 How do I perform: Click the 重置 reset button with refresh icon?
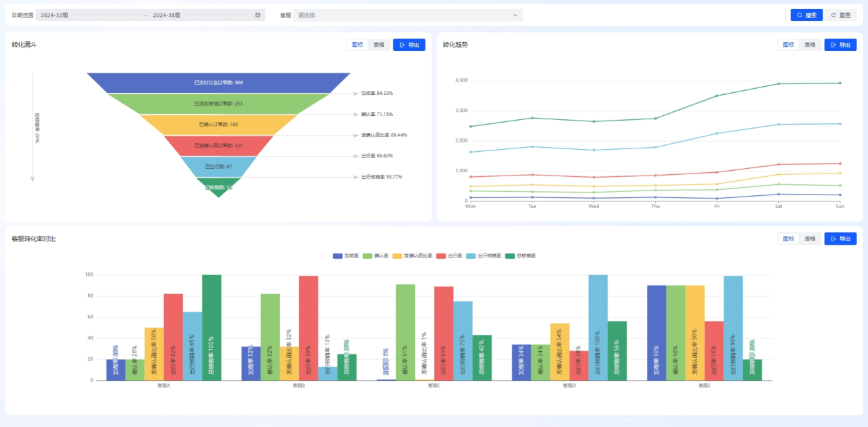[841, 15]
